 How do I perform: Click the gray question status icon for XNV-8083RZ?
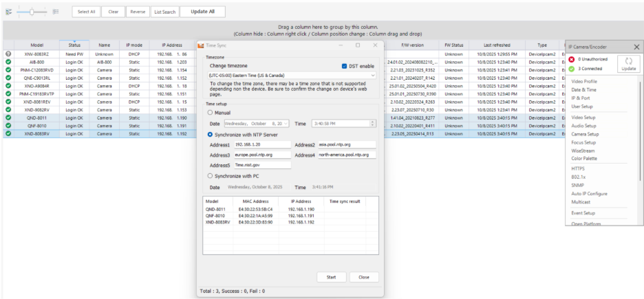click(x=8, y=54)
